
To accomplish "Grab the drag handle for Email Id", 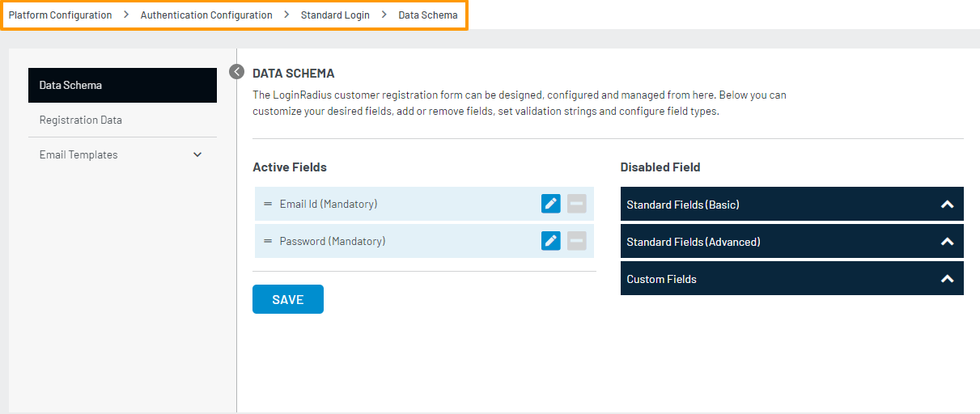I will (x=268, y=204).
